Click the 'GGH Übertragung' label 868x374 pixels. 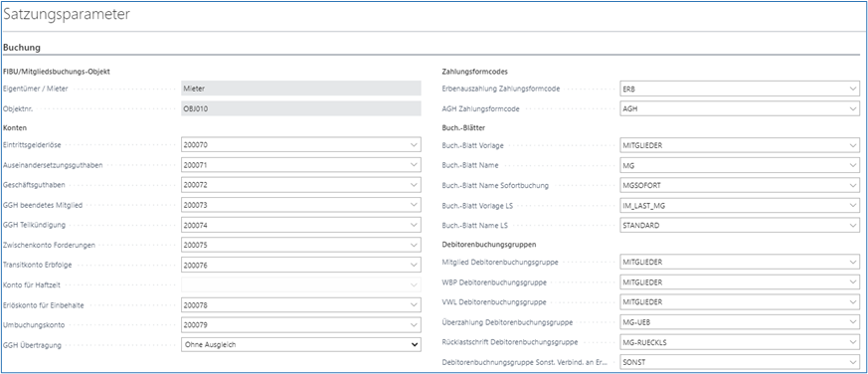32,345
